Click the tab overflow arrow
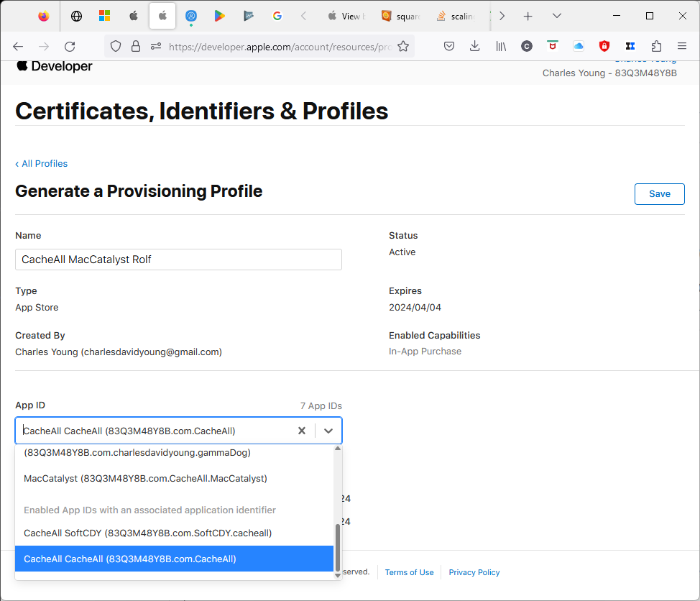The height and width of the screenshot is (601, 700). point(502,15)
